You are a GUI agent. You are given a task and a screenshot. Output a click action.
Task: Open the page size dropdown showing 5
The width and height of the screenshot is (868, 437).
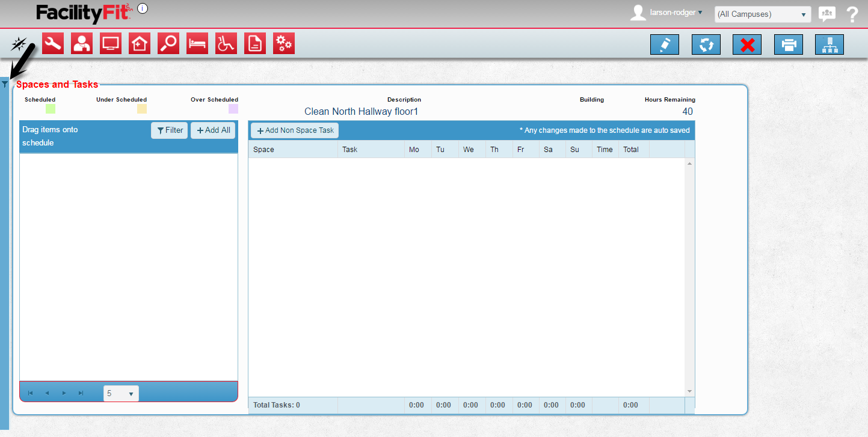(121, 394)
